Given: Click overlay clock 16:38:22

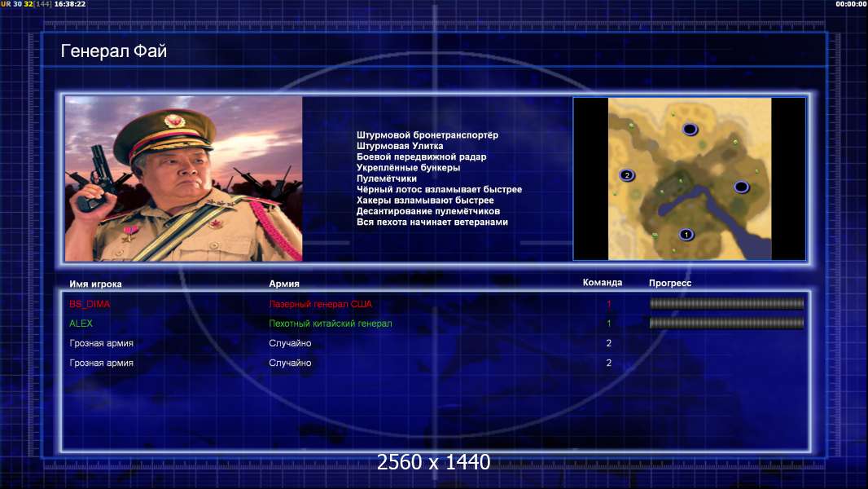Looking at the screenshot, I should tap(70, 4).
